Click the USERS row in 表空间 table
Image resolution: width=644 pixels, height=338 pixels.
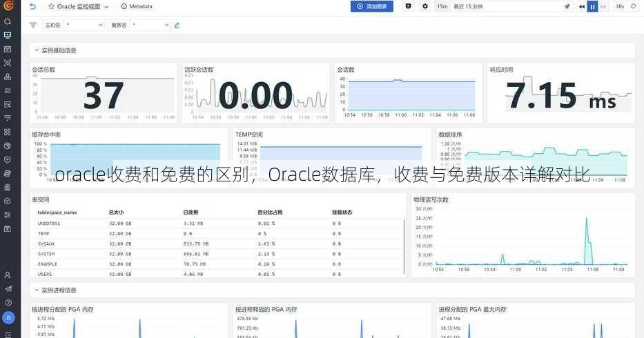pos(217,274)
